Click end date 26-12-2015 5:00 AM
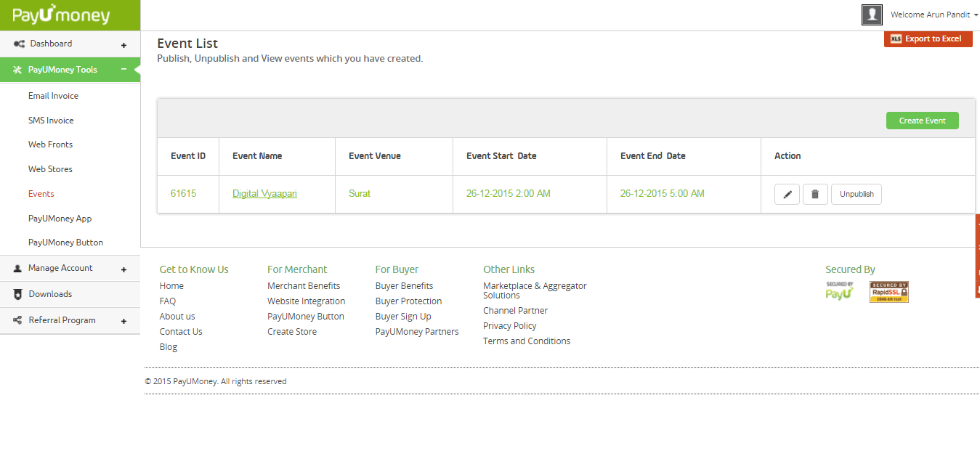The width and height of the screenshot is (980, 472). click(x=663, y=194)
